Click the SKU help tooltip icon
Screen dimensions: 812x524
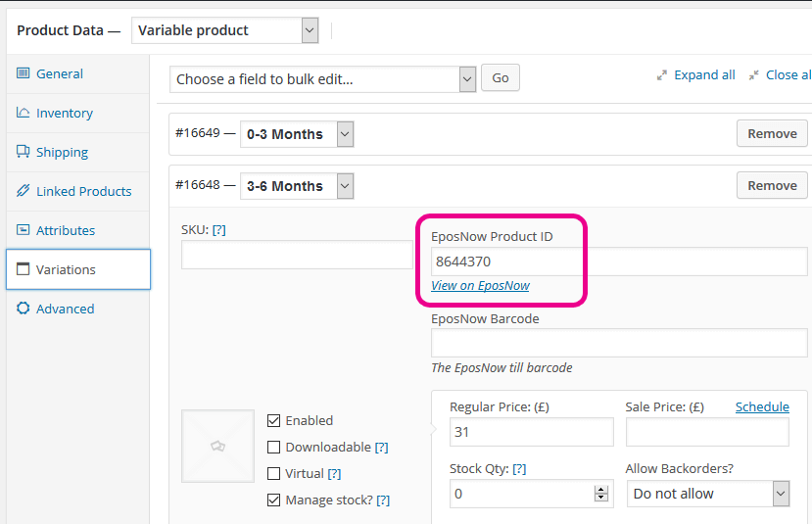[x=219, y=230]
